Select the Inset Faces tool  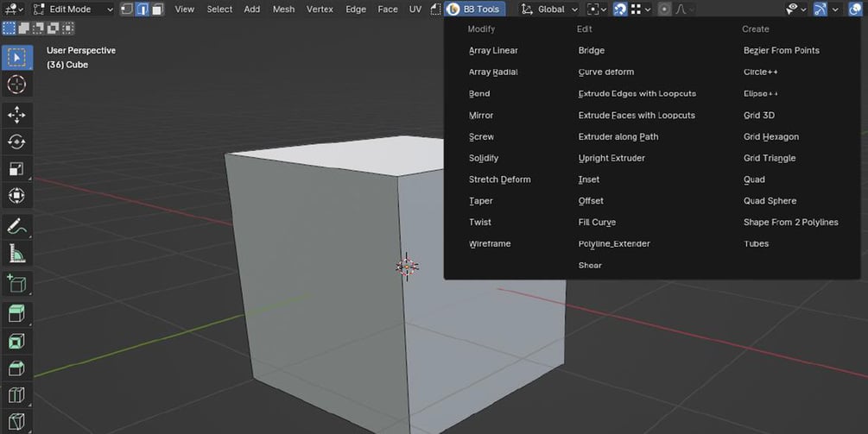16,341
